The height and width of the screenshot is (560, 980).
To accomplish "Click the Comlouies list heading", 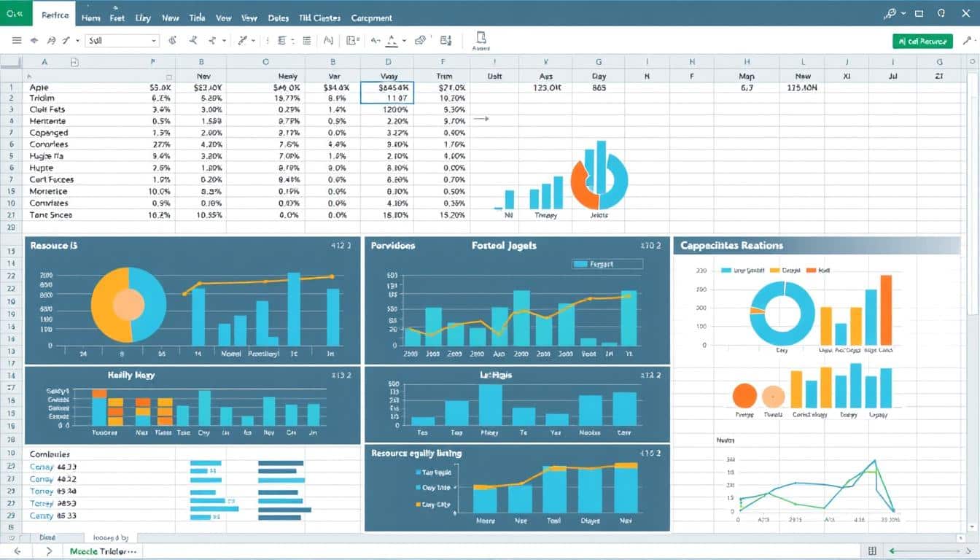I will [x=50, y=454].
